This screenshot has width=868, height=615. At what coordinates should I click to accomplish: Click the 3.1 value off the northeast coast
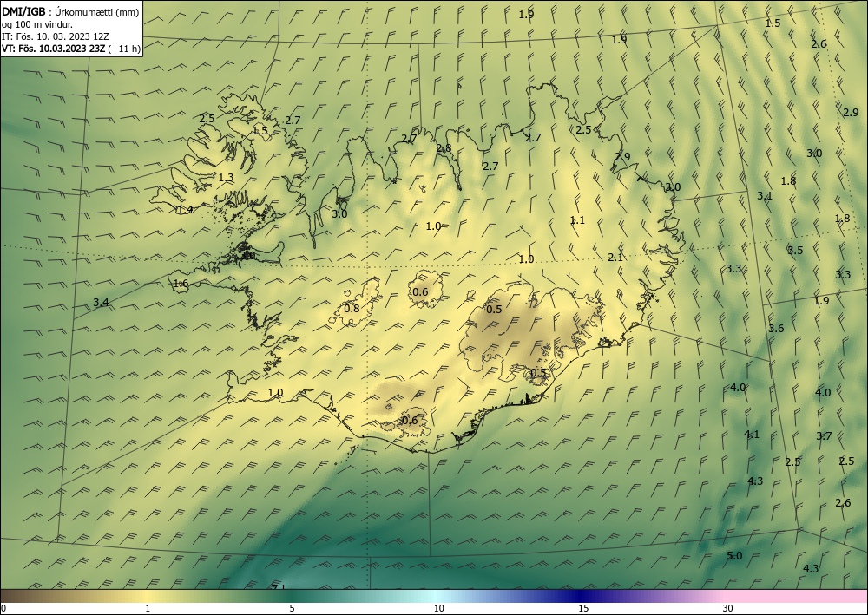coord(765,196)
